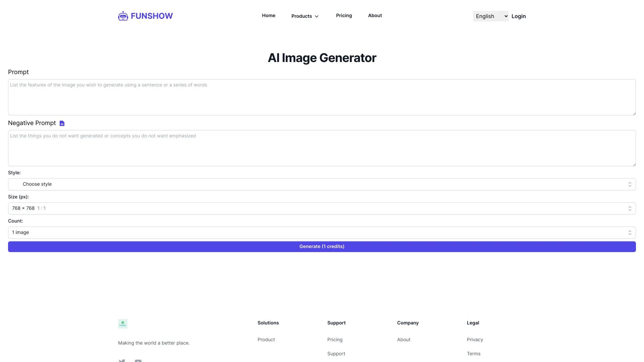Open the English language selector
644x362 pixels.
coord(490,16)
